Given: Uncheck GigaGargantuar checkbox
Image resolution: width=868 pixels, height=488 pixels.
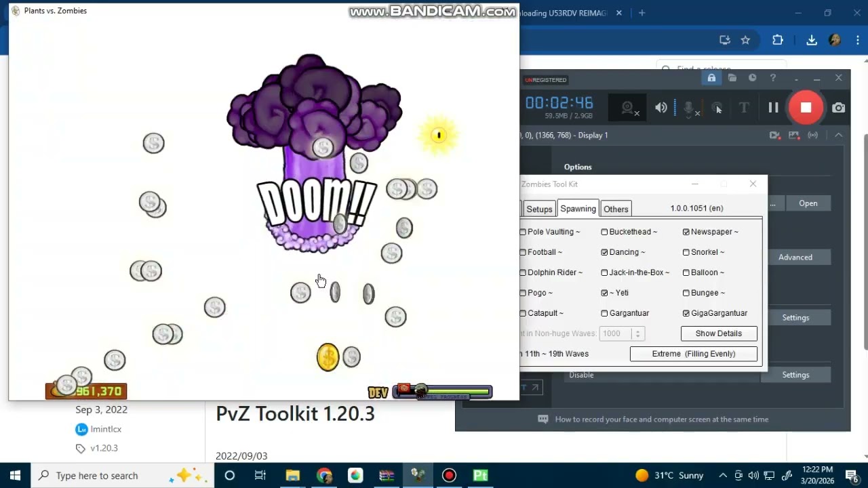Looking at the screenshot, I should tap(686, 313).
